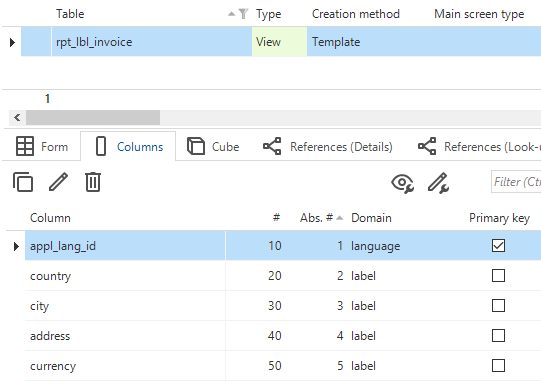Image resolution: width=541 pixels, height=387 pixels.
Task: Toggle sort arrow on Abs. # header
Action: [x=340, y=218]
